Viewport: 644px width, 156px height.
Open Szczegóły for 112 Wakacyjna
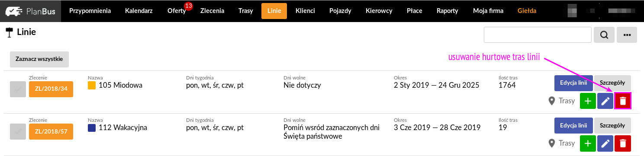pyautogui.click(x=612, y=125)
